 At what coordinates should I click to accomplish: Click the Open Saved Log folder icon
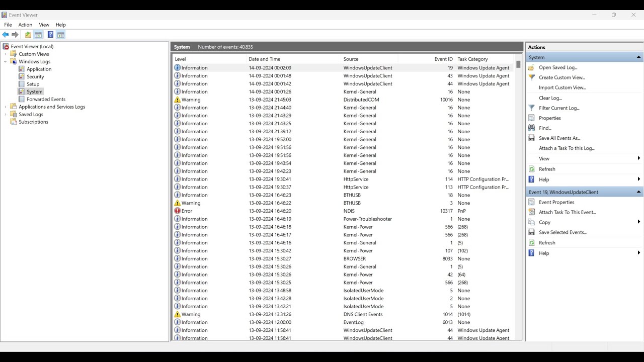[x=531, y=67]
